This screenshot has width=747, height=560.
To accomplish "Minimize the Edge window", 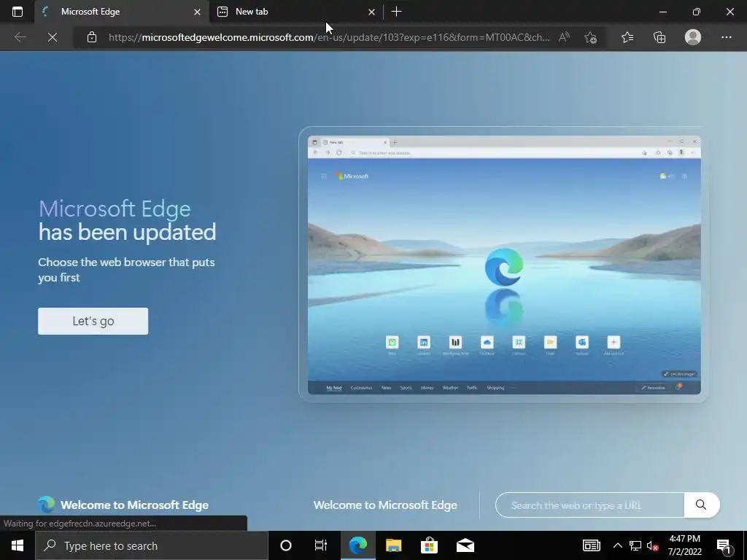I will pos(662,12).
